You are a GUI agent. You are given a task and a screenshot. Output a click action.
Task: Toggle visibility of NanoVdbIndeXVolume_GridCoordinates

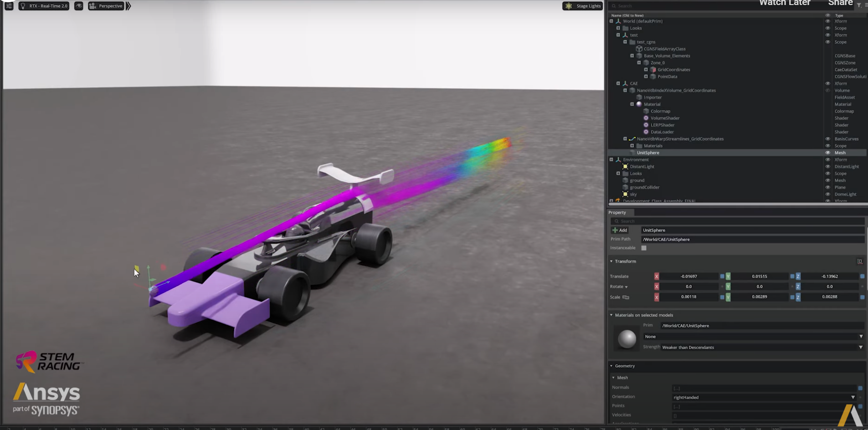pyautogui.click(x=827, y=90)
